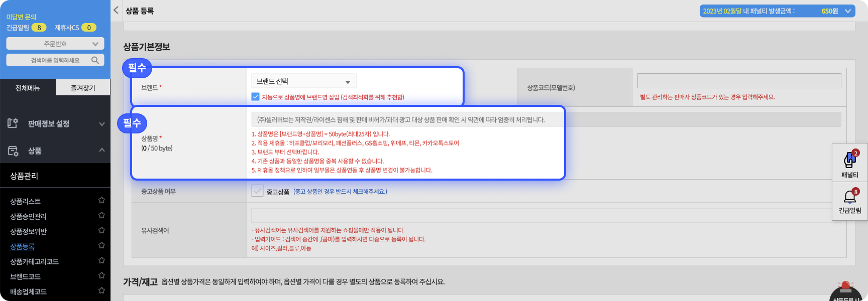Click the back arrow beside 상품 등록
The image size is (868, 301).
click(x=116, y=10)
